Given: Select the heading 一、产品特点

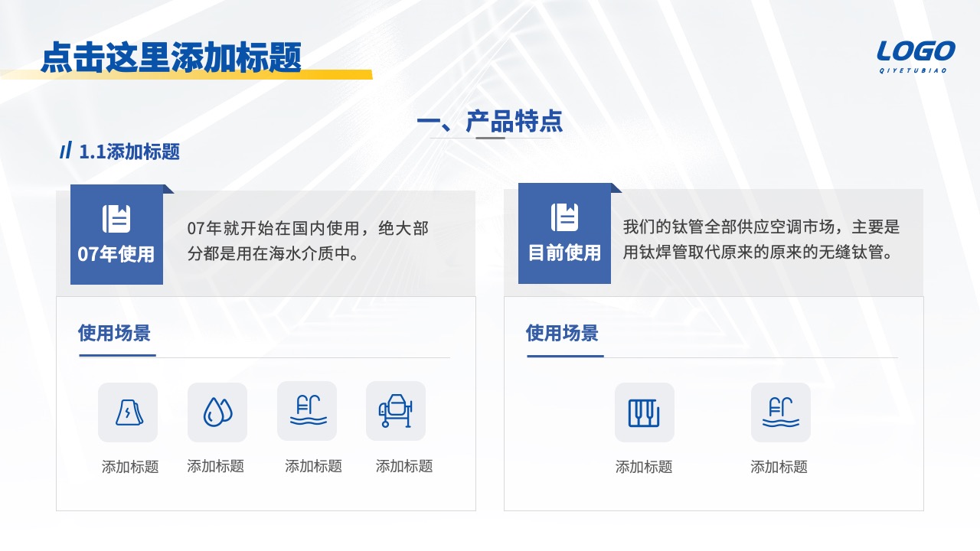Looking at the screenshot, I should tap(490, 121).
